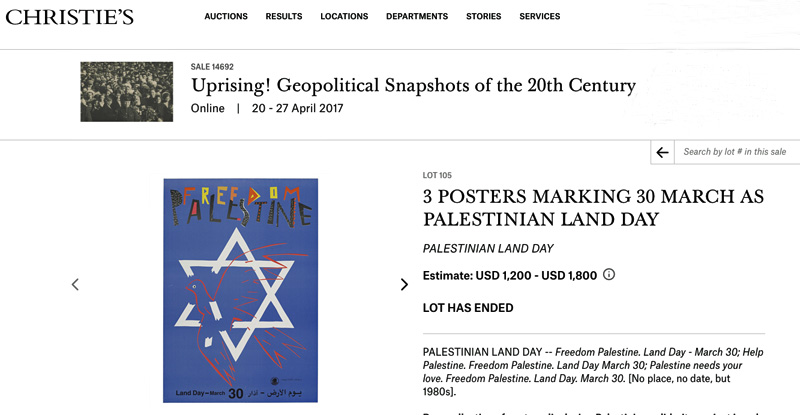Click the lot title heading

(x=593, y=208)
